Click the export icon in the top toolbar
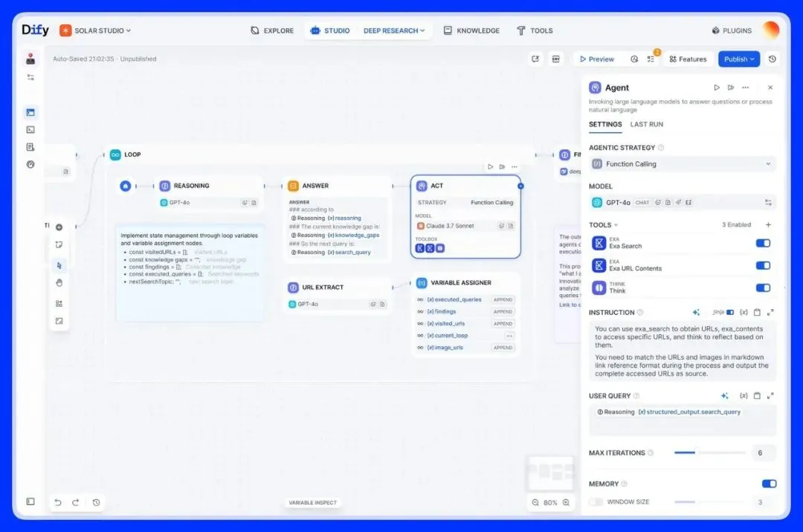803x532 pixels. point(535,59)
